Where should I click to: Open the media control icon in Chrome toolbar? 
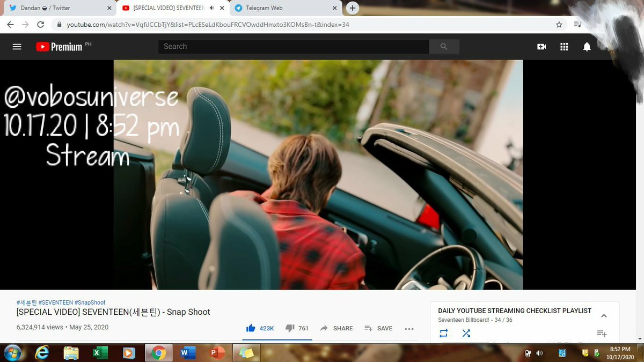pos(577,25)
